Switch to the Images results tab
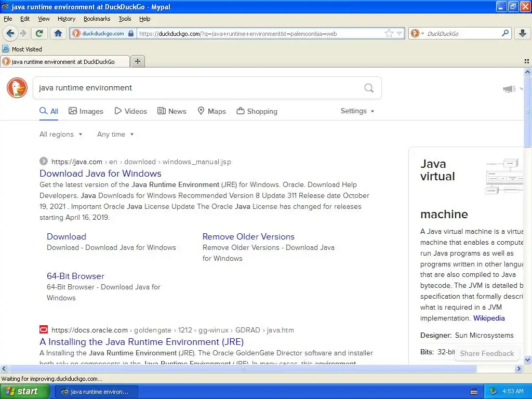 click(x=86, y=111)
